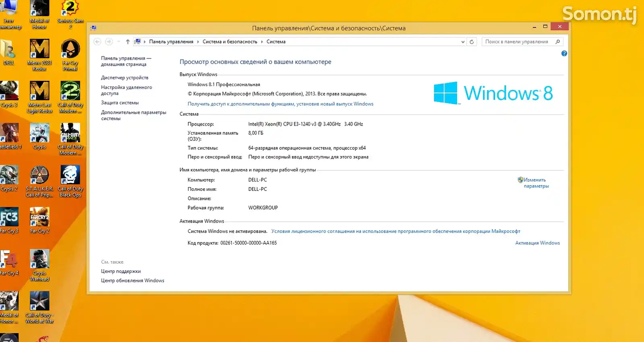Open Диспетчер устройств
This screenshot has height=342, width=644.
[x=125, y=78]
